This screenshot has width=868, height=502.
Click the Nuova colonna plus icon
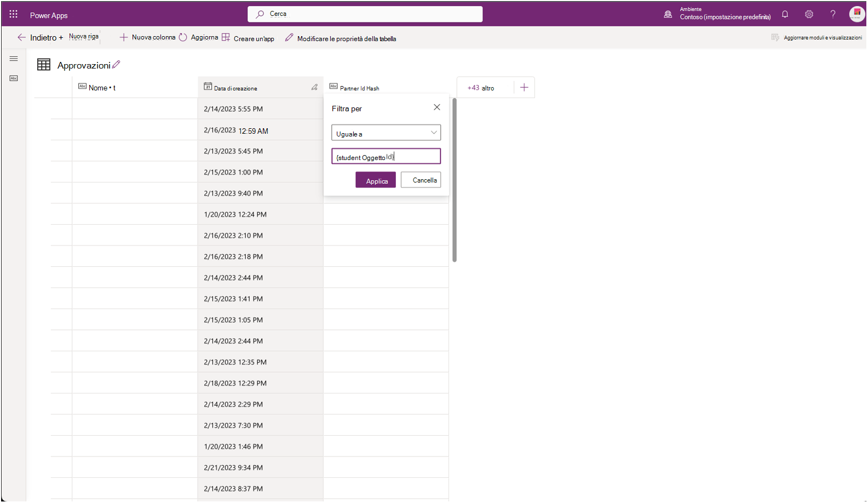click(124, 37)
